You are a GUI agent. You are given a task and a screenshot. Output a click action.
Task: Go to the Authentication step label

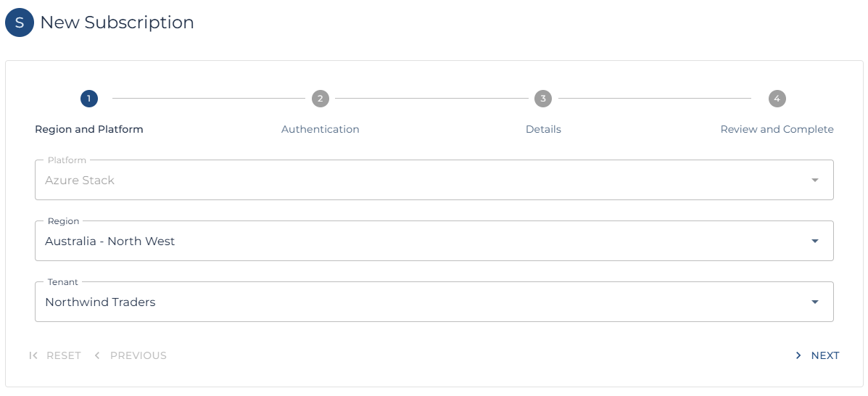tap(320, 129)
